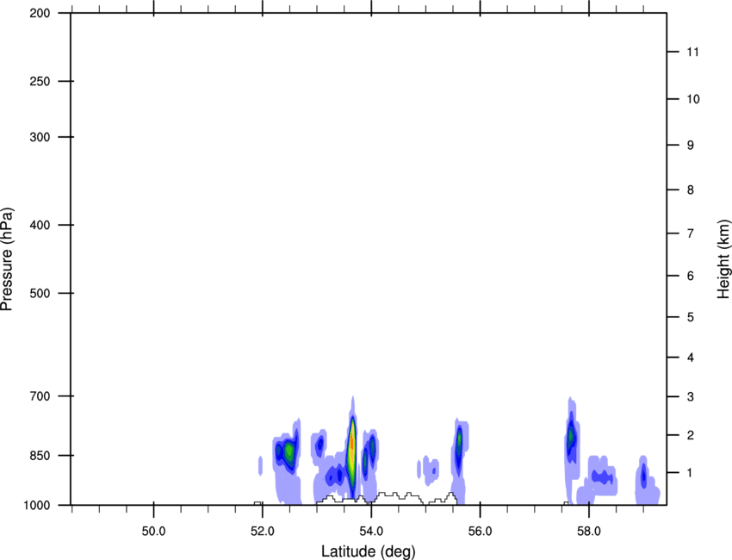The height and width of the screenshot is (560, 732).
Task: Click the green contour core near 52.5 latitude
Action: pos(289,451)
